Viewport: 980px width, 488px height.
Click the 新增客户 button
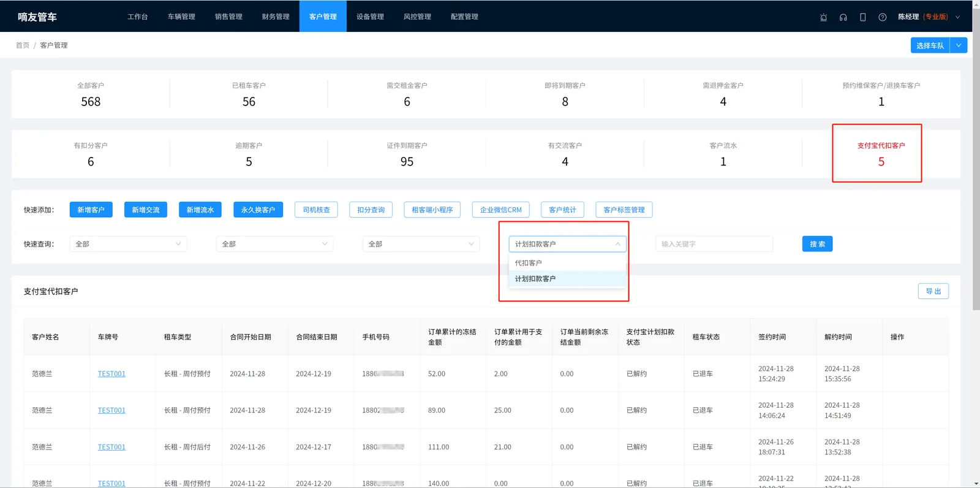coord(91,210)
